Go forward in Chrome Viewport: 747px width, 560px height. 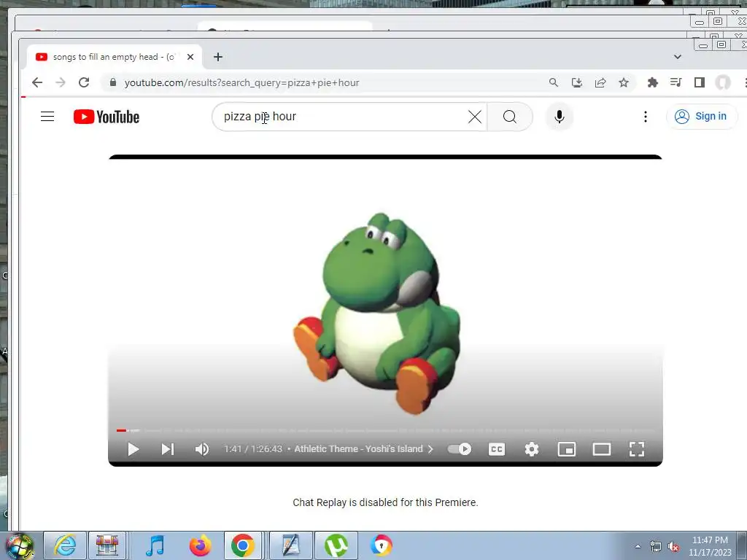click(x=61, y=82)
